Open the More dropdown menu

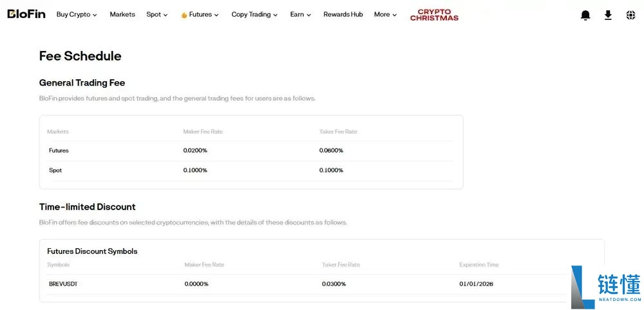[x=385, y=14]
